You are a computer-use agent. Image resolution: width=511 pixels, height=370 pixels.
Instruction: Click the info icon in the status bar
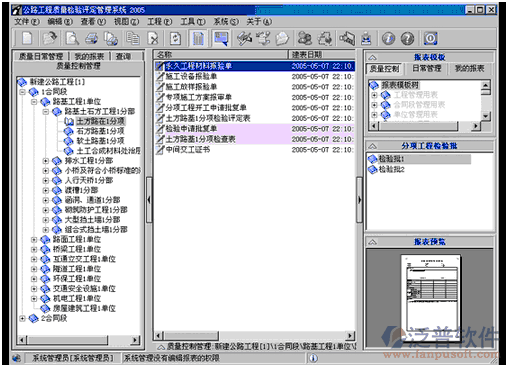coord(313,359)
